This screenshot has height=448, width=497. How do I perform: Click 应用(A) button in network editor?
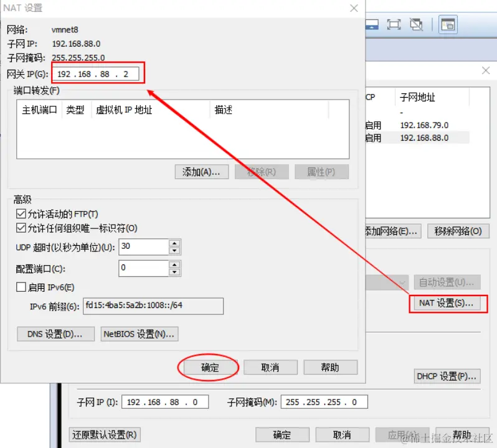pyautogui.click(x=402, y=435)
